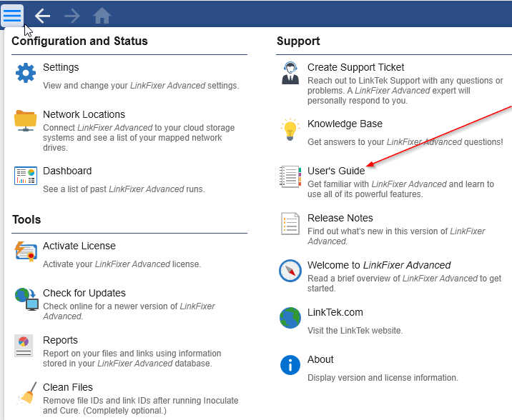The width and height of the screenshot is (512, 420).
Task: View the Release Notes
Action: pyautogui.click(x=340, y=218)
